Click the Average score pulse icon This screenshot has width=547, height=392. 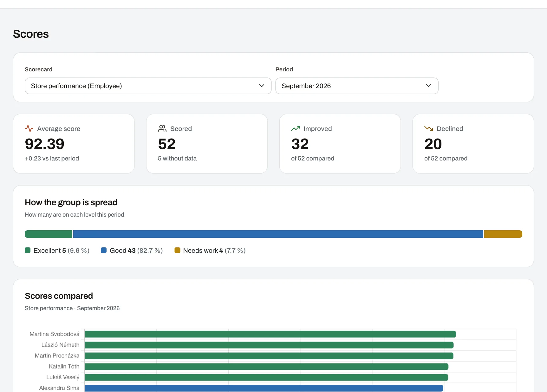[x=29, y=128]
